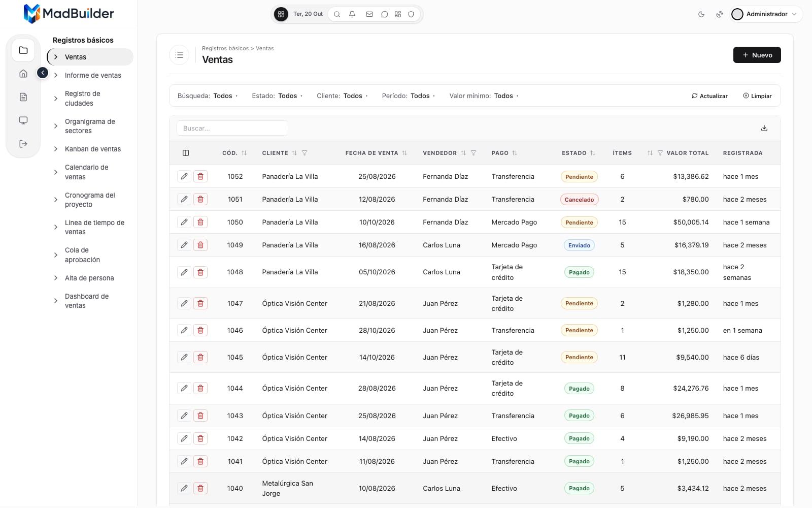Screen dimensions: 812x508
Task: Open the Estado filter dropdown
Action: 277,96
